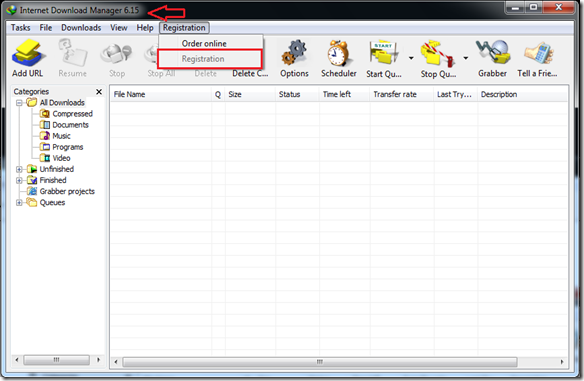
Task: Click the Start Queue icon
Action: point(384,53)
